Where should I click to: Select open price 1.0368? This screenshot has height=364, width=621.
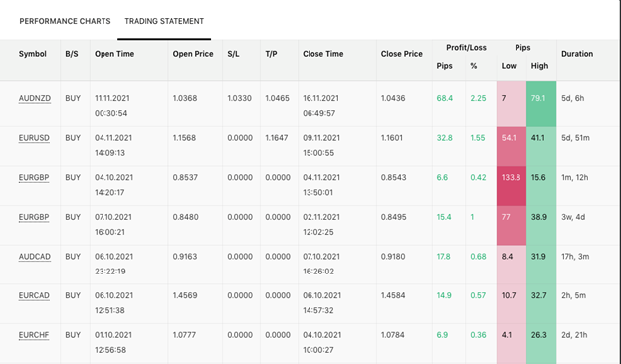[x=185, y=98]
